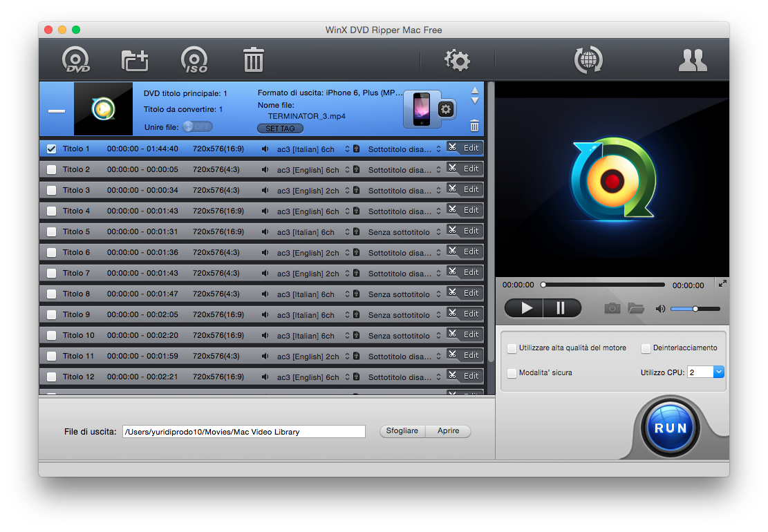Select the Titolo 10 row text
The height and width of the screenshot is (532, 768).
pyautogui.click(x=78, y=335)
